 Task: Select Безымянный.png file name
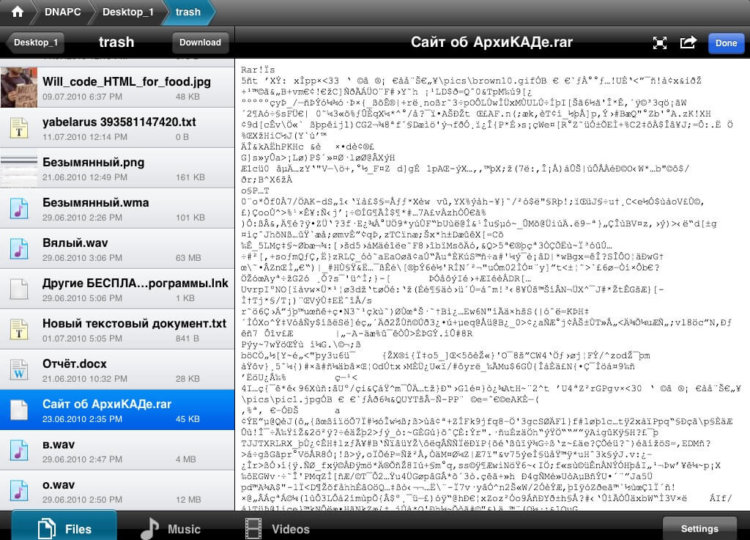93,162
